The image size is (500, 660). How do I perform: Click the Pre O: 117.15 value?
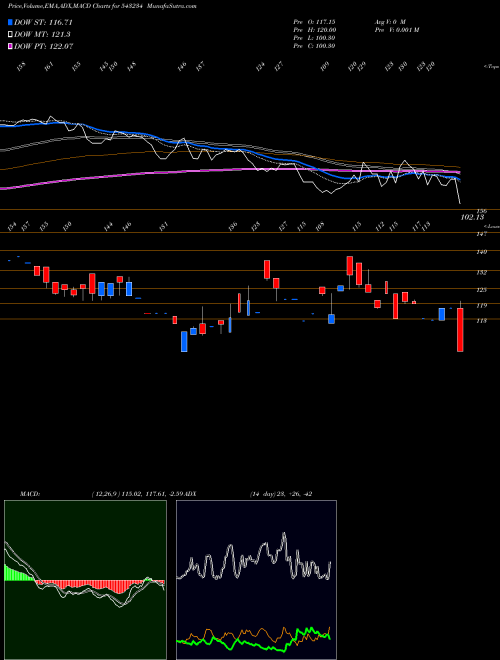[314, 22]
